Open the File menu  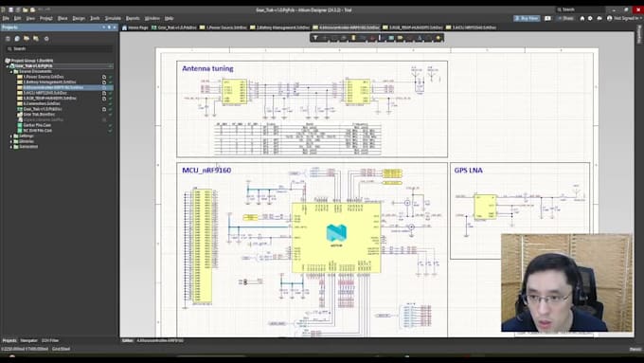coord(6,19)
